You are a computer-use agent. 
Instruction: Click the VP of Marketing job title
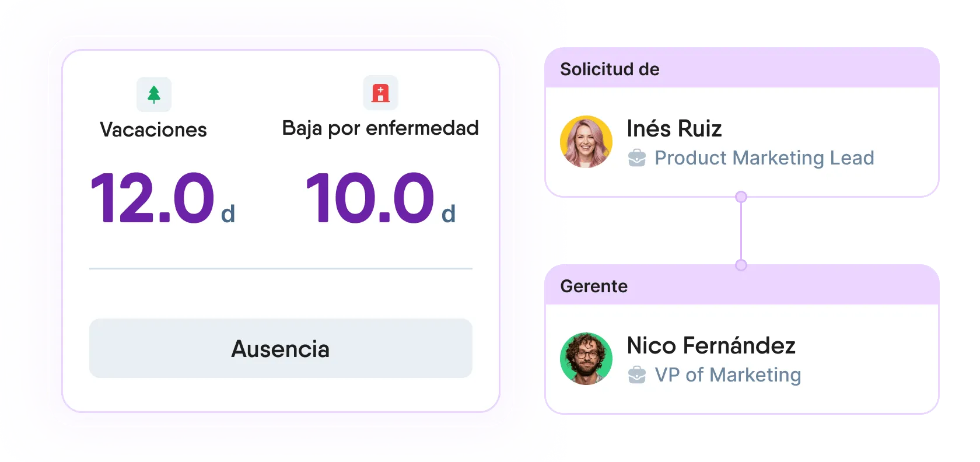(728, 375)
